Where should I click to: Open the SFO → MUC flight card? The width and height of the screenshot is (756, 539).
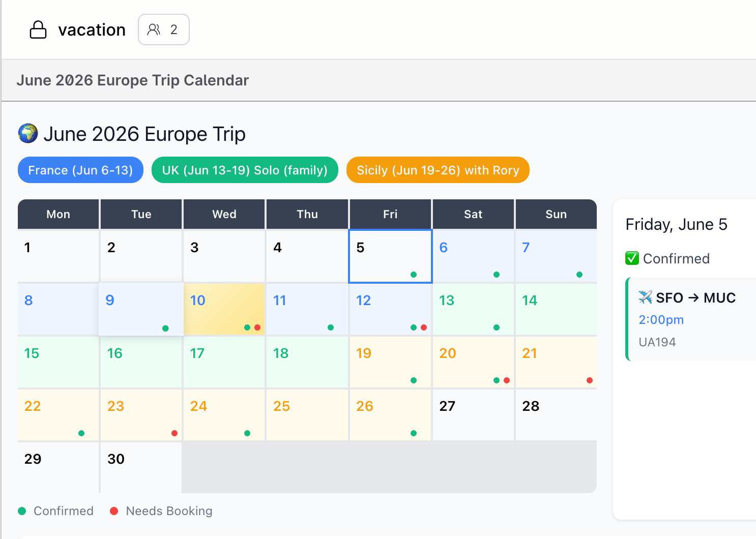click(691, 319)
